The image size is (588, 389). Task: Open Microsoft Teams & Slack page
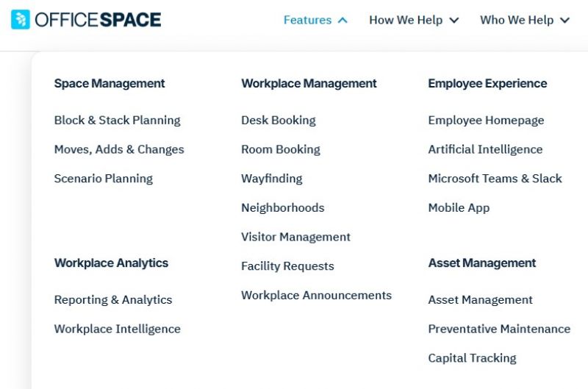click(x=495, y=179)
